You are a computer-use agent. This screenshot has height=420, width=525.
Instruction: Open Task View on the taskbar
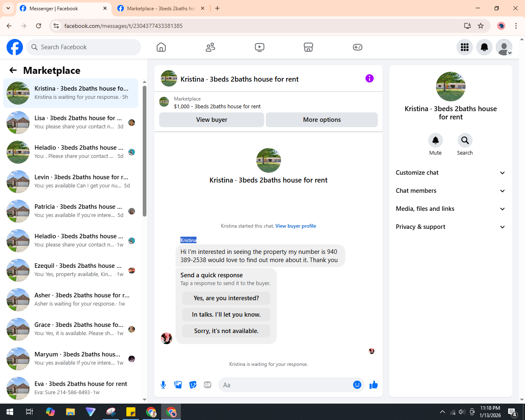pos(30,412)
